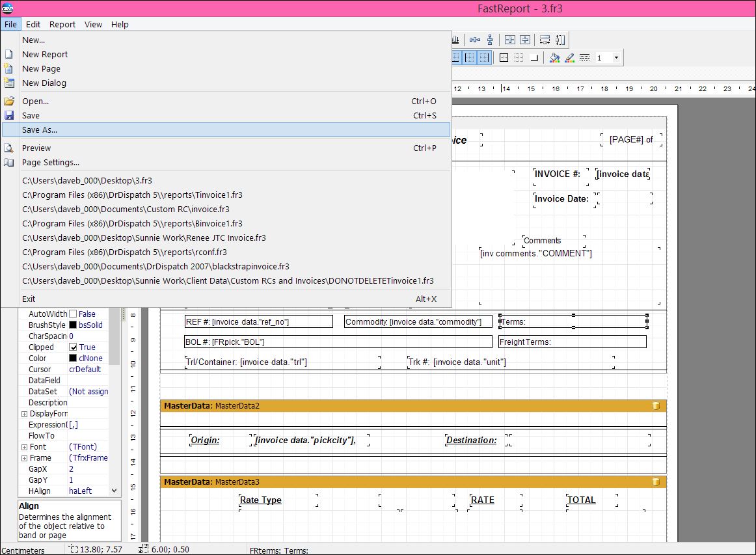Screen dimensions: 756x555
Task: Select the FreightTerms: memo object
Action: point(573,342)
